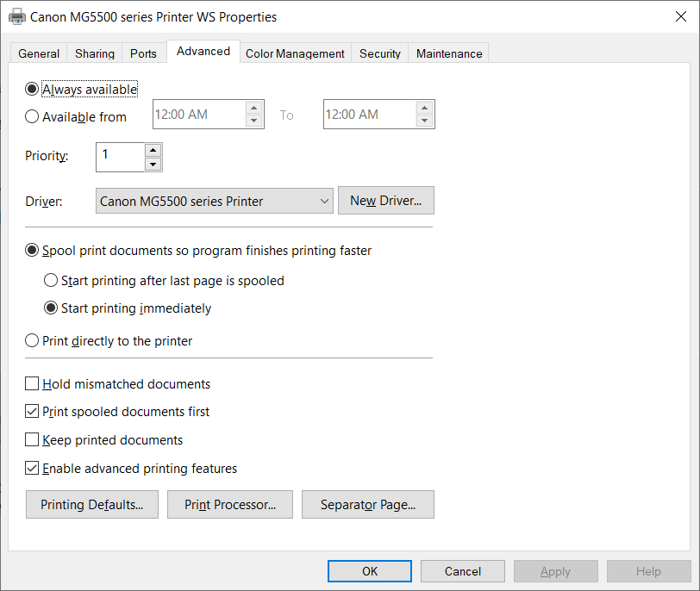
Task: Close the Printer Properties dialog
Action: point(681,17)
